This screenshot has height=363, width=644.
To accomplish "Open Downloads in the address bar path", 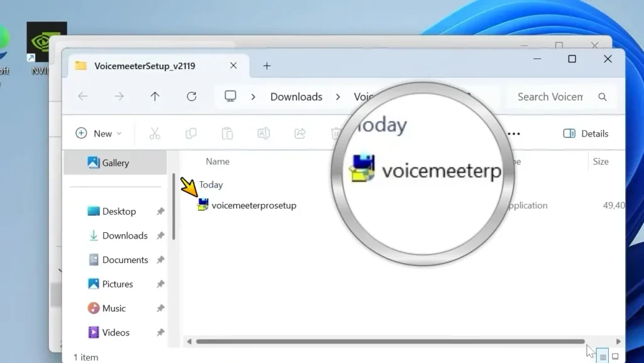I will (x=296, y=97).
